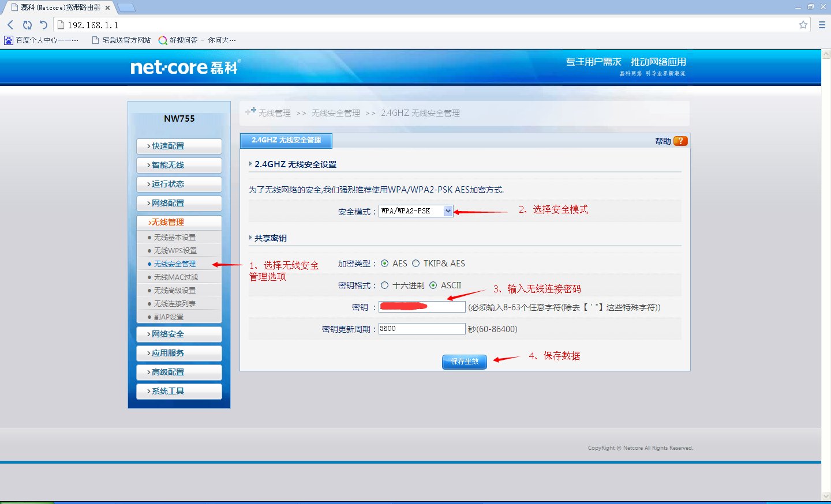Click the 2.4GHZ 无线安全管理 panel tab
This screenshot has width=831, height=504.
pos(286,140)
